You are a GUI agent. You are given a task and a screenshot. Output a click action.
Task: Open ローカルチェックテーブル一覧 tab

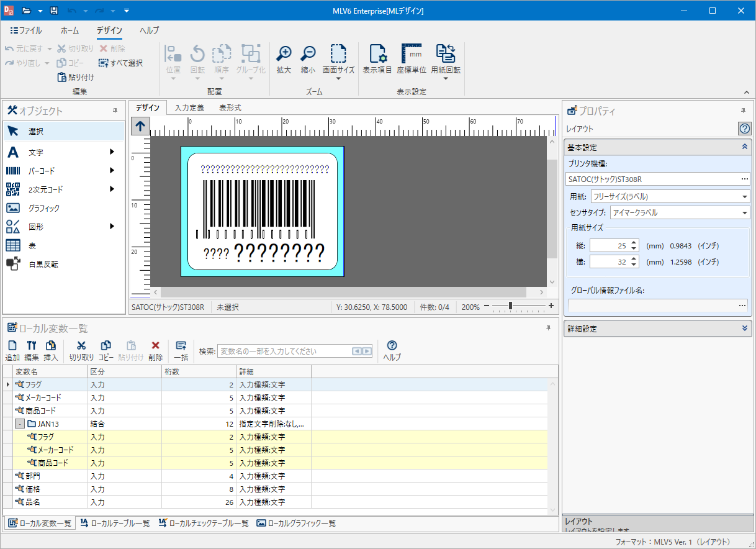coord(204,524)
